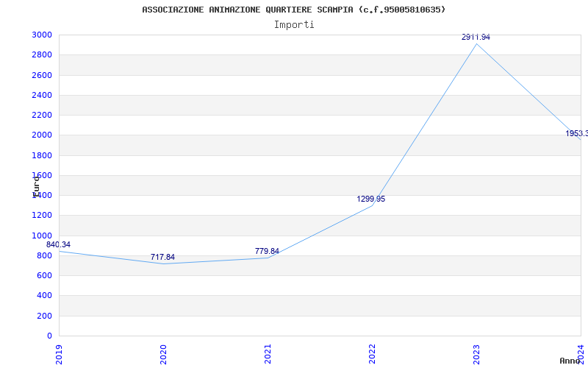Click the 840.34 data label
The height and width of the screenshot is (368, 588).
[58, 245]
